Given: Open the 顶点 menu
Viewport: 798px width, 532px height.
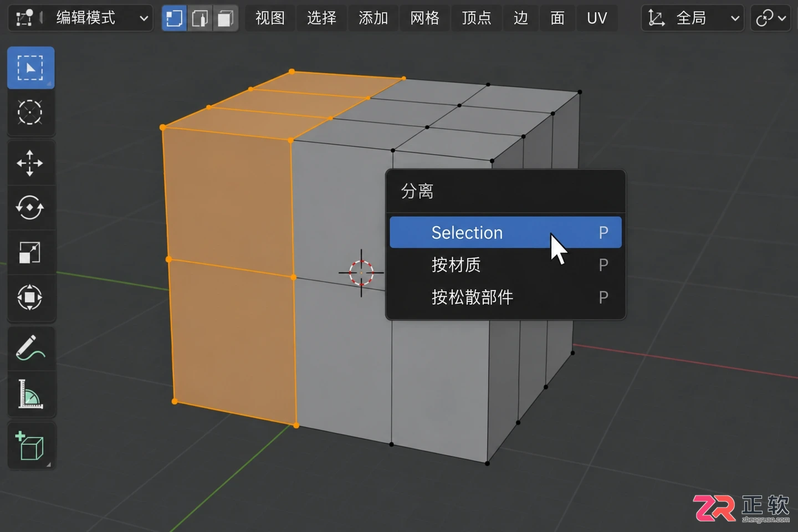Looking at the screenshot, I should 476,18.
